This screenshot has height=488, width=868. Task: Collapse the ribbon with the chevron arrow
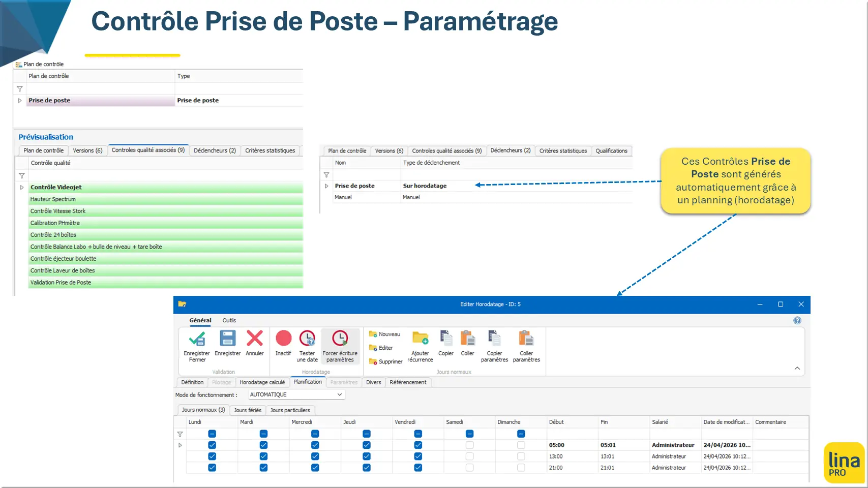(797, 368)
